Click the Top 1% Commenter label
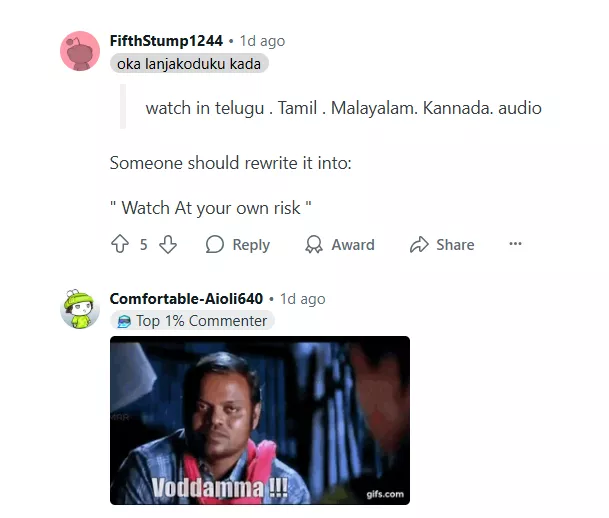Screen dimensions: 609x518 pos(202,321)
